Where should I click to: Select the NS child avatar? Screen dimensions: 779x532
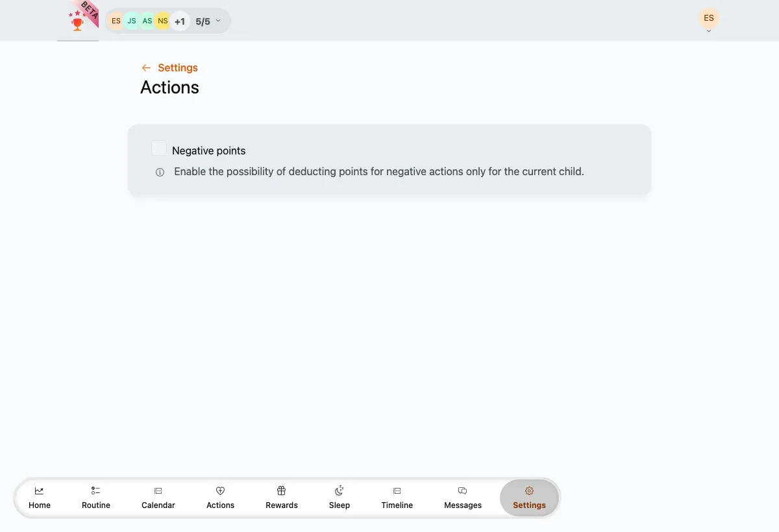click(x=163, y=21)
